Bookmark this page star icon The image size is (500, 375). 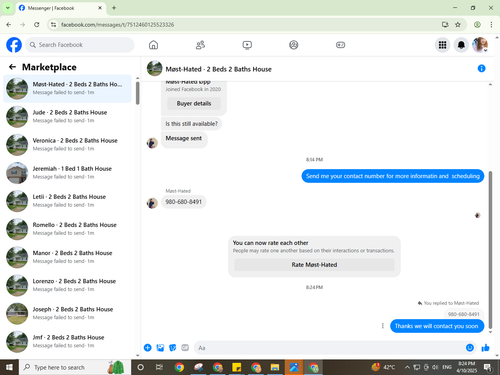[458, 24]
